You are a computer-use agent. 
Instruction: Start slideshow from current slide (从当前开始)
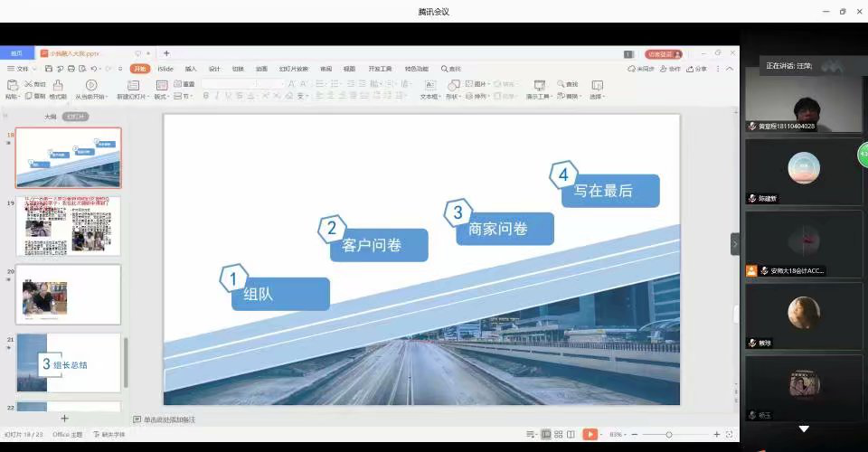point(90,85)
